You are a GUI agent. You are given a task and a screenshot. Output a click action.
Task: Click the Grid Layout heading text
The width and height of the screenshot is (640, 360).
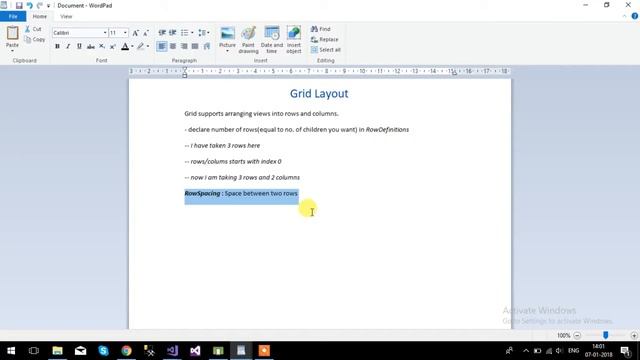[319, 93]
